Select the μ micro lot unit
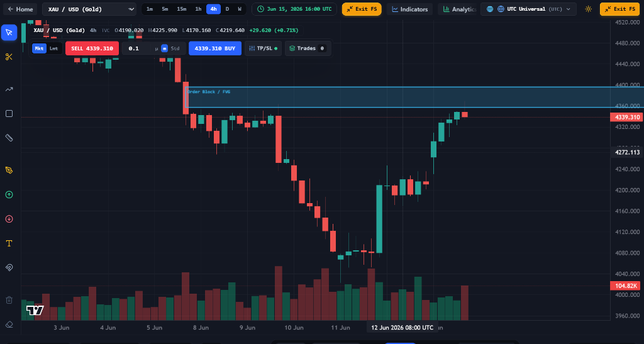 point(157,48)
